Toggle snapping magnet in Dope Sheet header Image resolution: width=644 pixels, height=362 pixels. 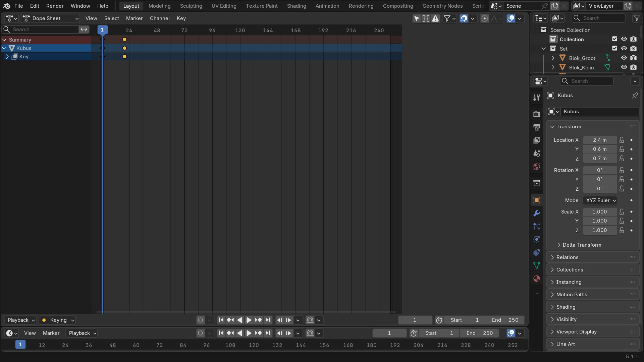(464, 18)
